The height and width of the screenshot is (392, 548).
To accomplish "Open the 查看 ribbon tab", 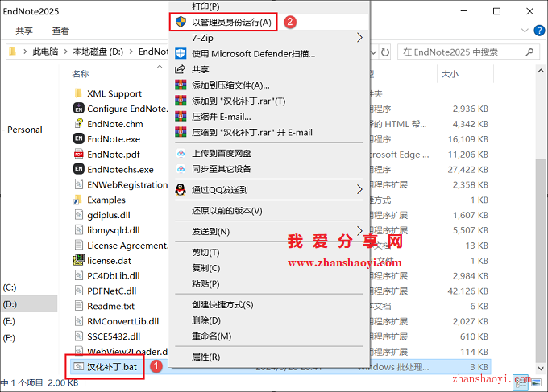I will pyautogui.click(x=60, y=31).
